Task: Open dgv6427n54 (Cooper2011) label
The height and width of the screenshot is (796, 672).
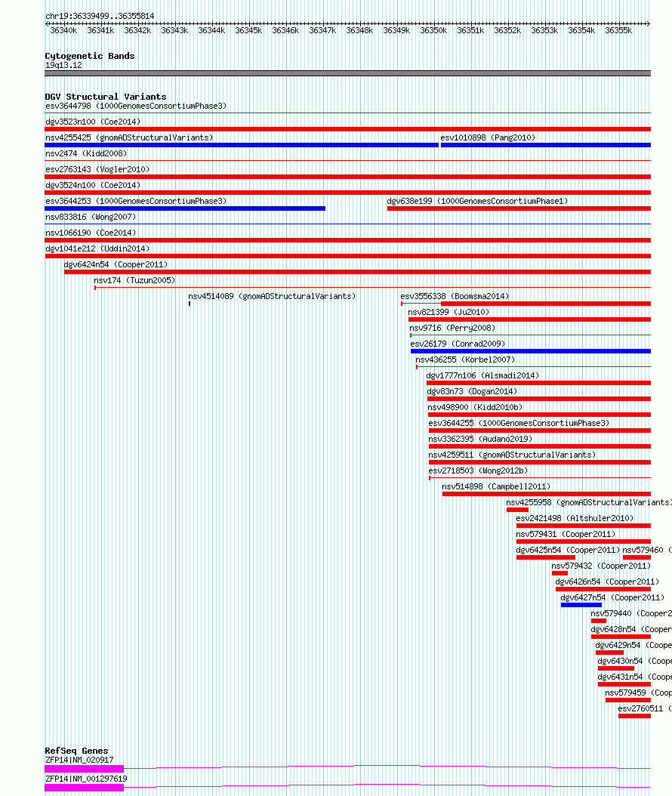Action: (x=612, y=597)
